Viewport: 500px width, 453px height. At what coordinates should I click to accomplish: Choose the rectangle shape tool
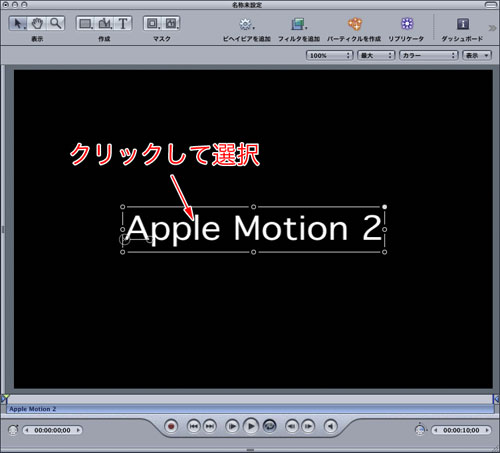86,24
